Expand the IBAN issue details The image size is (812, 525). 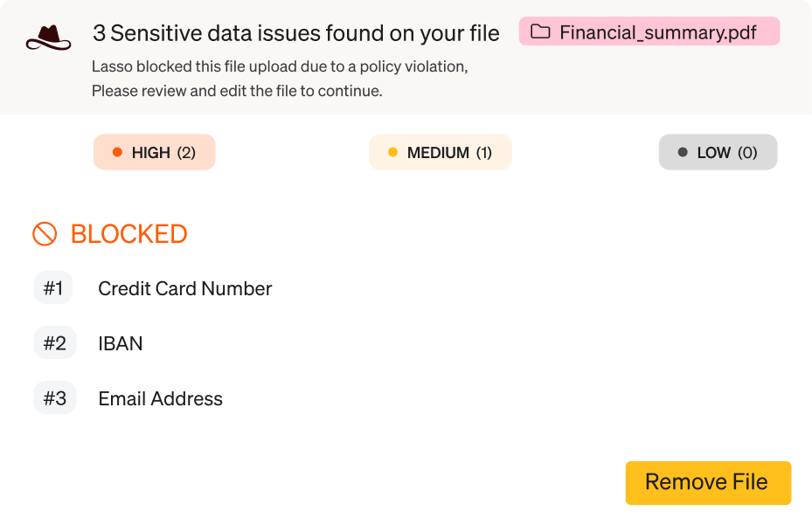[x=120, y=342]
